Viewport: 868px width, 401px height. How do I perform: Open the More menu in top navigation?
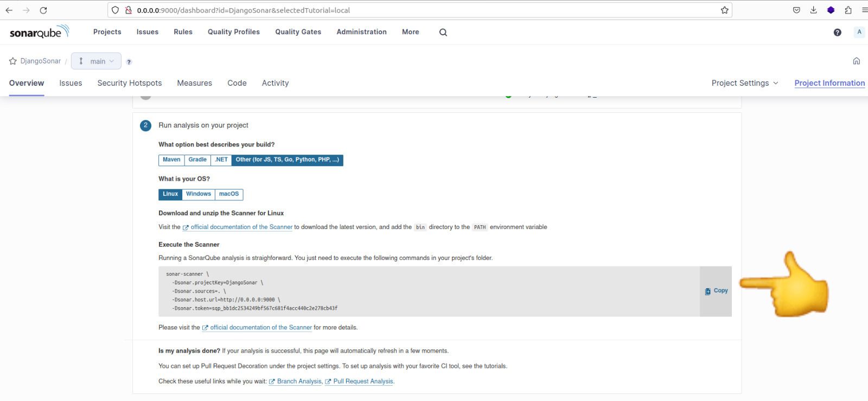pos(410,32)
